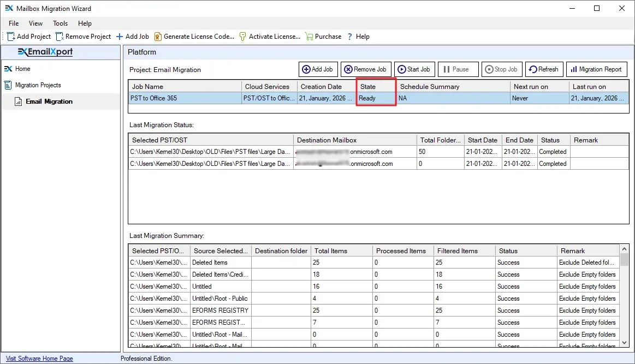
Task: Click the Add Job toolbar icon
Action: tap(120, 37)
